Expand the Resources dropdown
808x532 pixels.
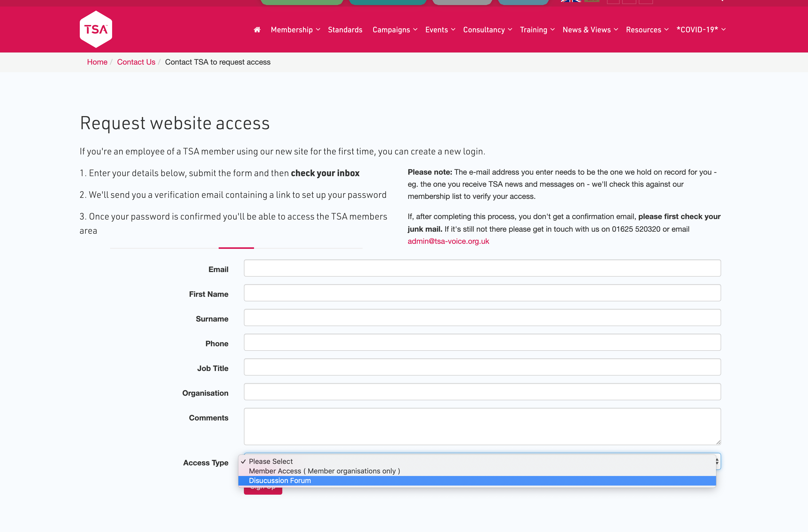coord(647,30)
